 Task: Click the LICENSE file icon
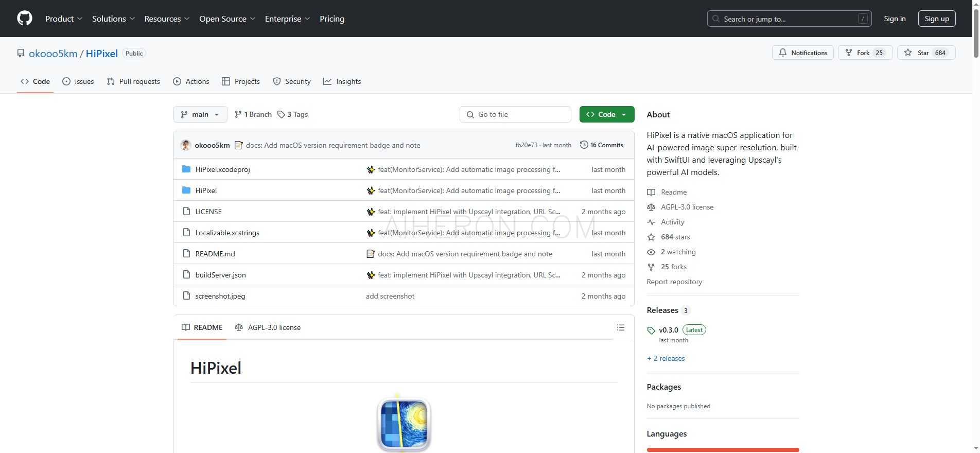186,211
